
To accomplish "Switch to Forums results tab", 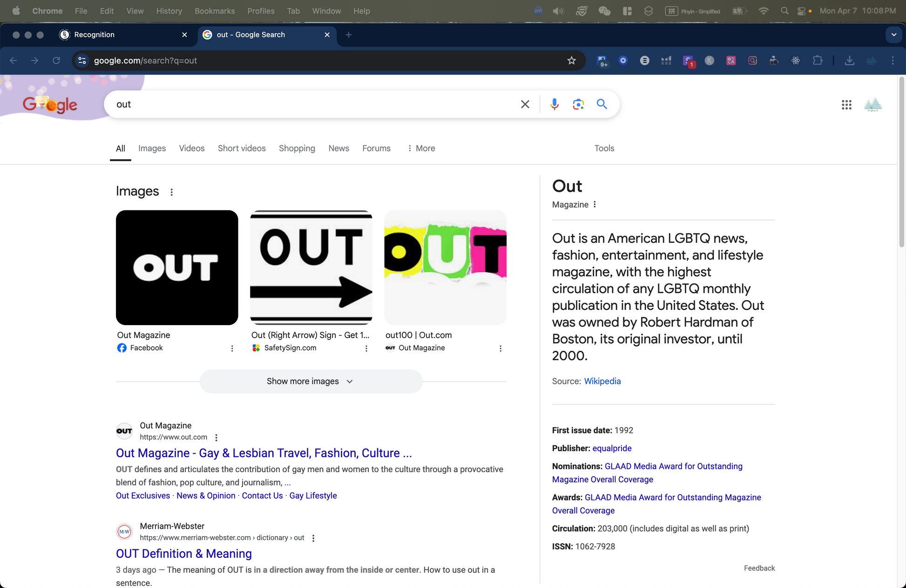I will (x=376, y=148).
